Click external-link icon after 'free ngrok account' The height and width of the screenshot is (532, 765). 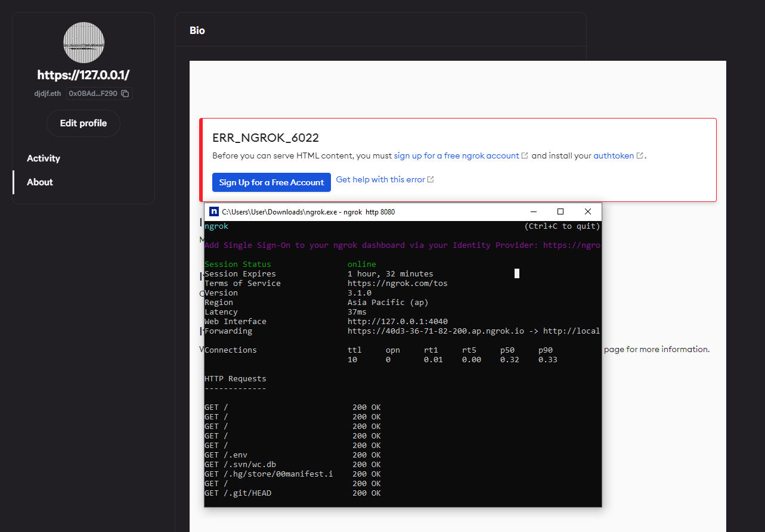(525, 155)
